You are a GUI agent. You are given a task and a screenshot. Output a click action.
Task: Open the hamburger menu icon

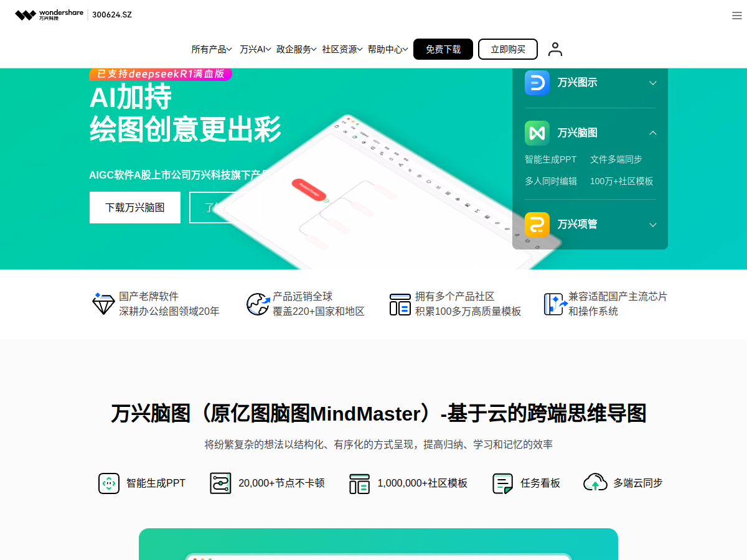(x=737, y=16)
